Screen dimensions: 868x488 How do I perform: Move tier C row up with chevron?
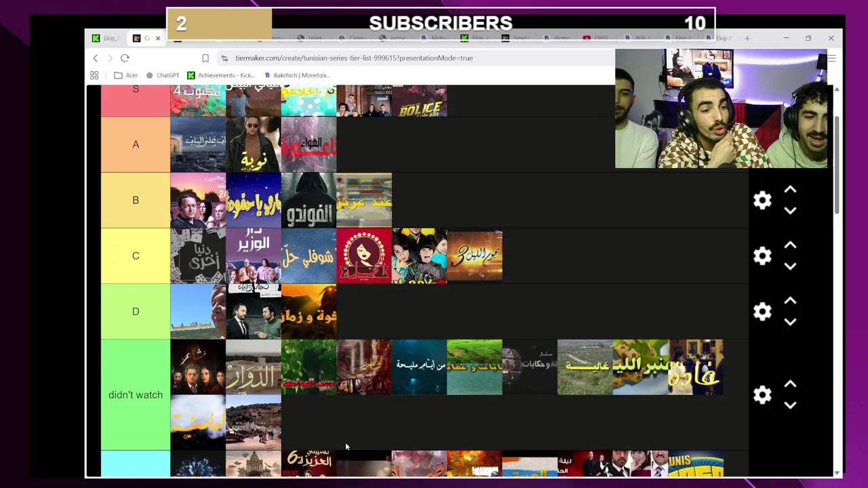point(790,245)
